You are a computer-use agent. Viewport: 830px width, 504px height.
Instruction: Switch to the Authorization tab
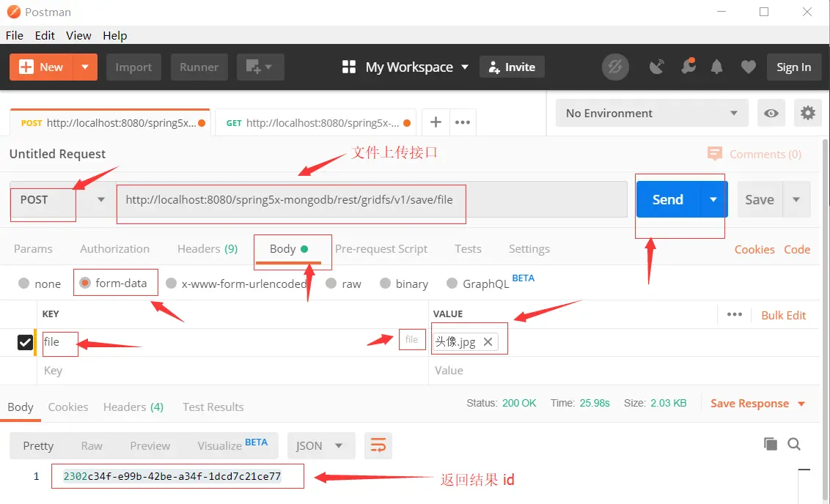pos(114,248)
